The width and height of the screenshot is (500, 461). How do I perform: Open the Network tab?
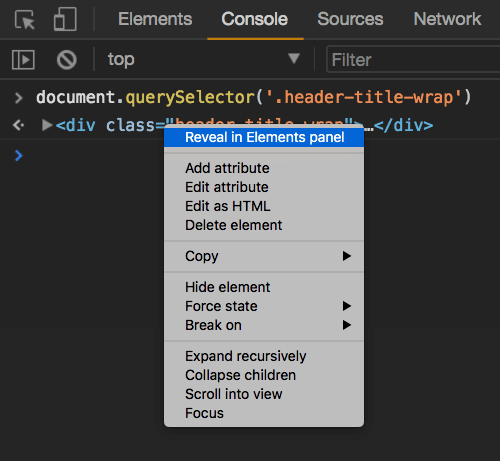click(x=447, y=19)
